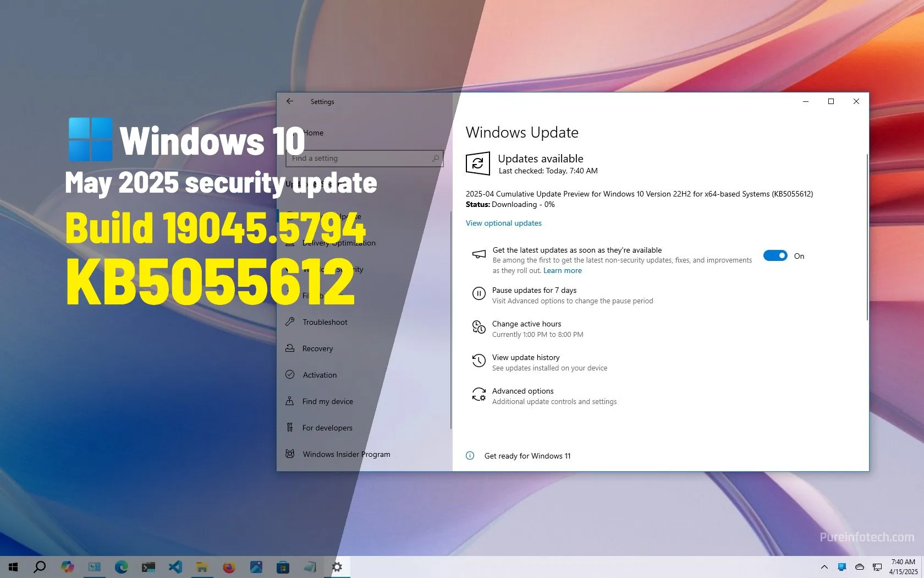The image size is (924, 578).
Task: Select Recovery in the sidebar
Action: (x=364, y=348)
